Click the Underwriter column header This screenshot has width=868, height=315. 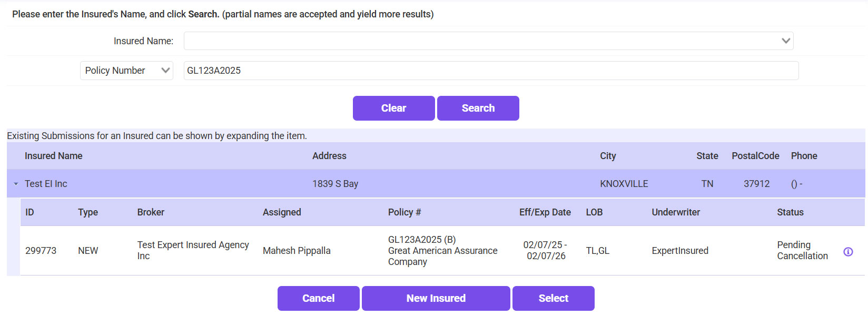coord(676,212)
